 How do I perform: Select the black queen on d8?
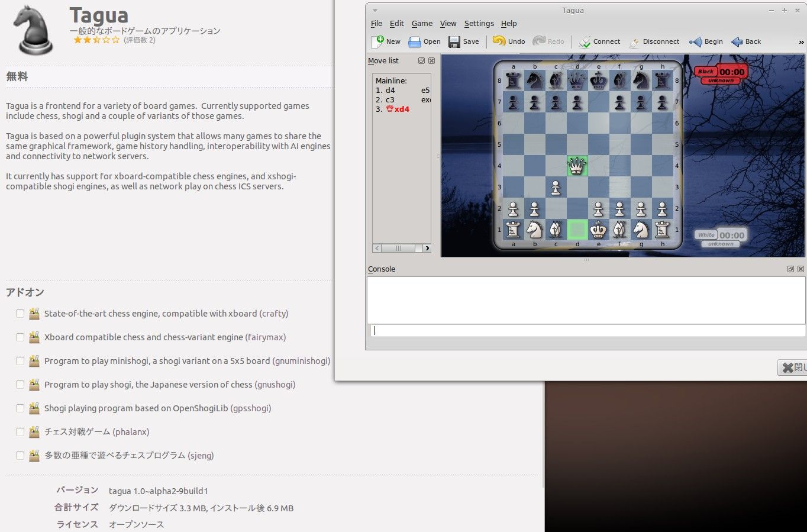click(x=577, y=80)
